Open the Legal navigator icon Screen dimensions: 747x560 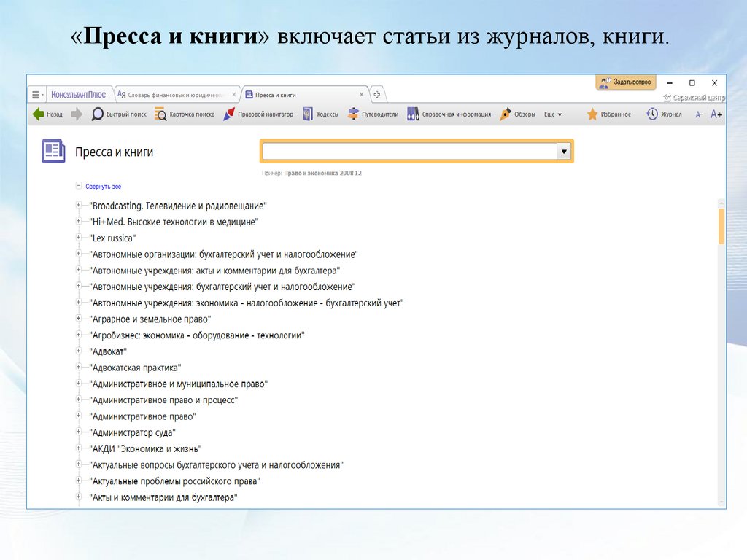click(229, 114)
